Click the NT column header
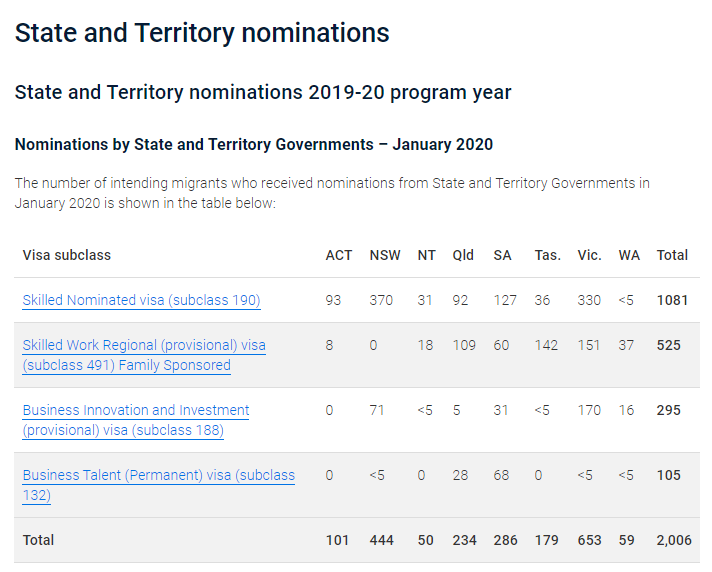This screenshot has height=572, width=712. click(426, 255)
